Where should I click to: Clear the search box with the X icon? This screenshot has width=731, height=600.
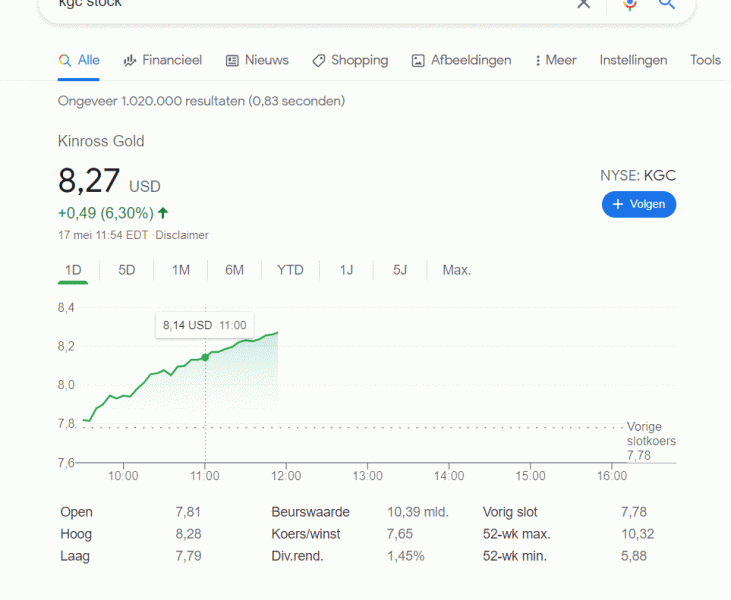click(x=583, y=4)
